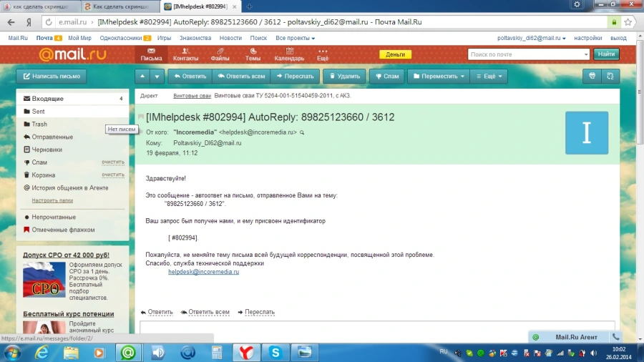Screen dimensions: 644x362
Task: Open the search field dropdown arrow
Action: point(585,54)
